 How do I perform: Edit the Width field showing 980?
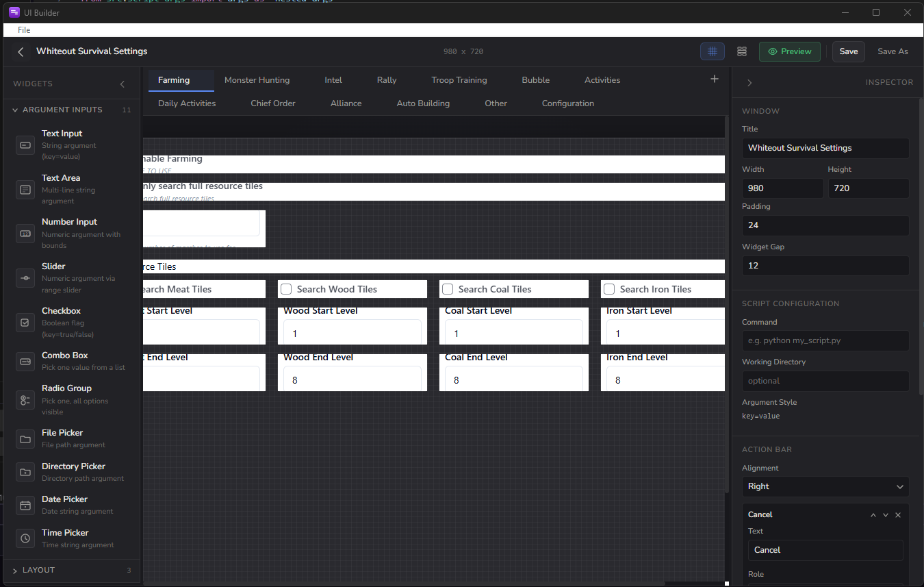click(782, 188)
